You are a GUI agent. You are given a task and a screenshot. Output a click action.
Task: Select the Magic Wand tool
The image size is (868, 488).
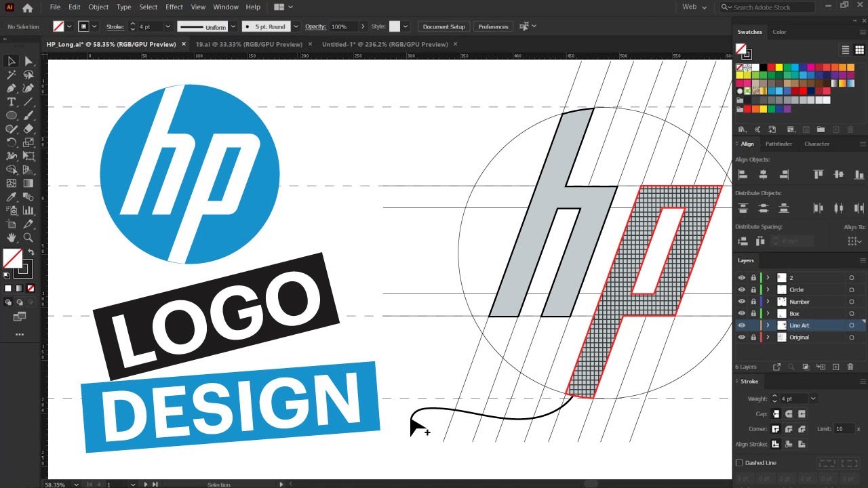(x=12, y=75)
